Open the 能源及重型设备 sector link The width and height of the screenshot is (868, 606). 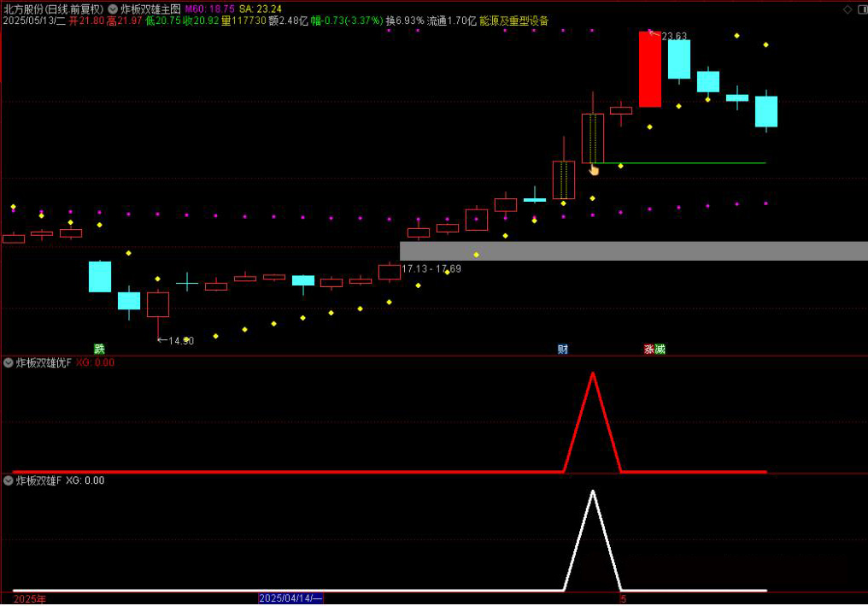point(513,21)
